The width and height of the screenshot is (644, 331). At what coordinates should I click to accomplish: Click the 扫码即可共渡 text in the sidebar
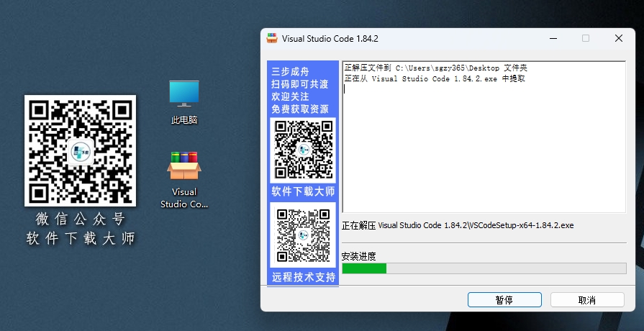point(300,84)
